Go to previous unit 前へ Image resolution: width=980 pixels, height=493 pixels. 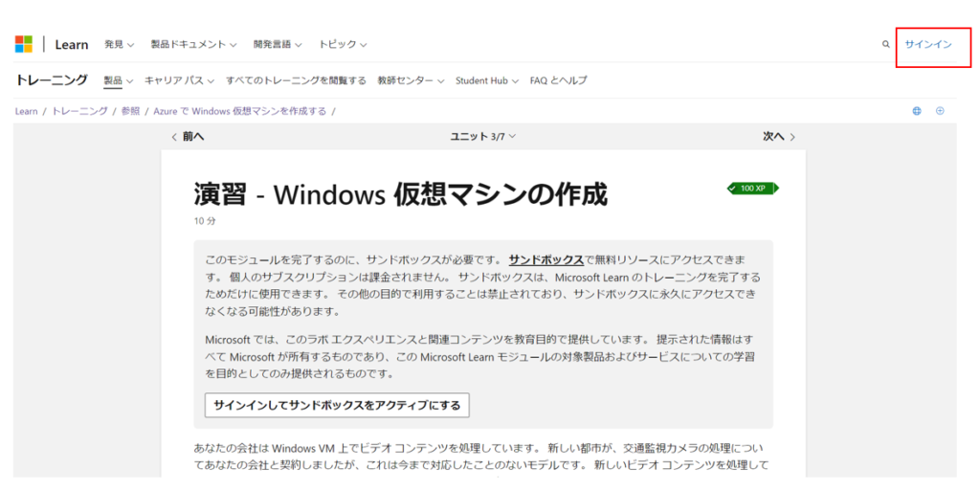click(188, 136)
